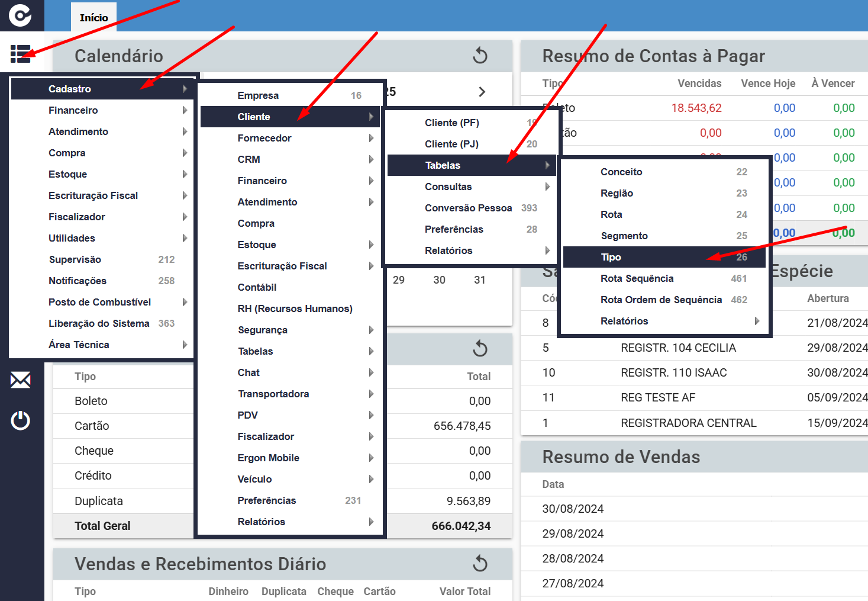The width and height of the screenshot is (868, 601).
Task: Select Cadastro in main menu
Action: pos(102,89)
